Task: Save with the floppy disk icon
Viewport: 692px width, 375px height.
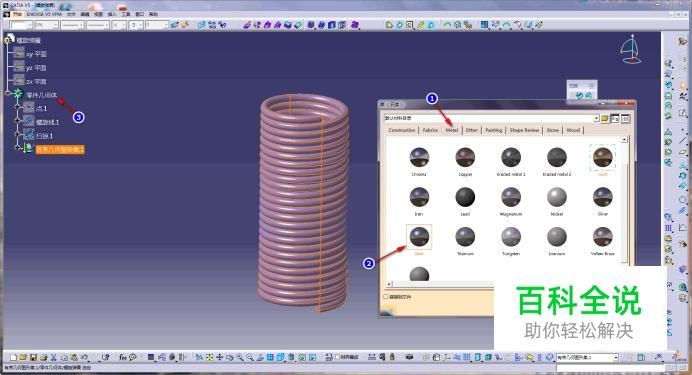Action: 33,357
